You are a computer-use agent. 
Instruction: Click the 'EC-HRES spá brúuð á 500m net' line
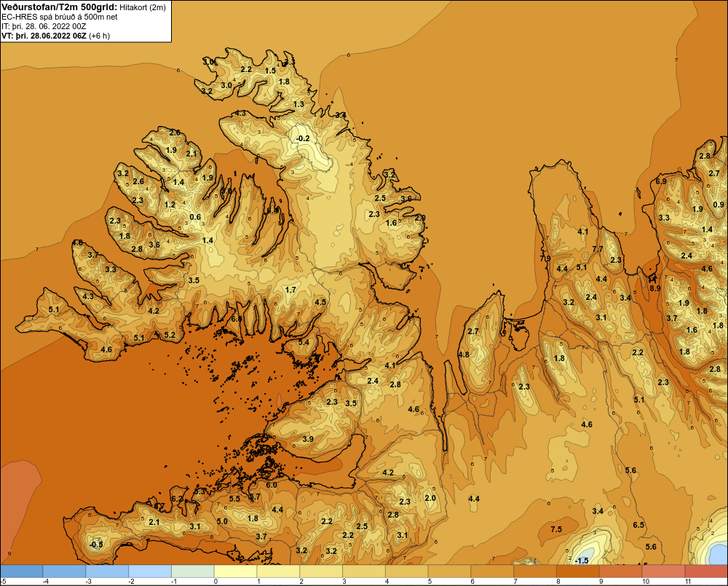tap(60, 17)
